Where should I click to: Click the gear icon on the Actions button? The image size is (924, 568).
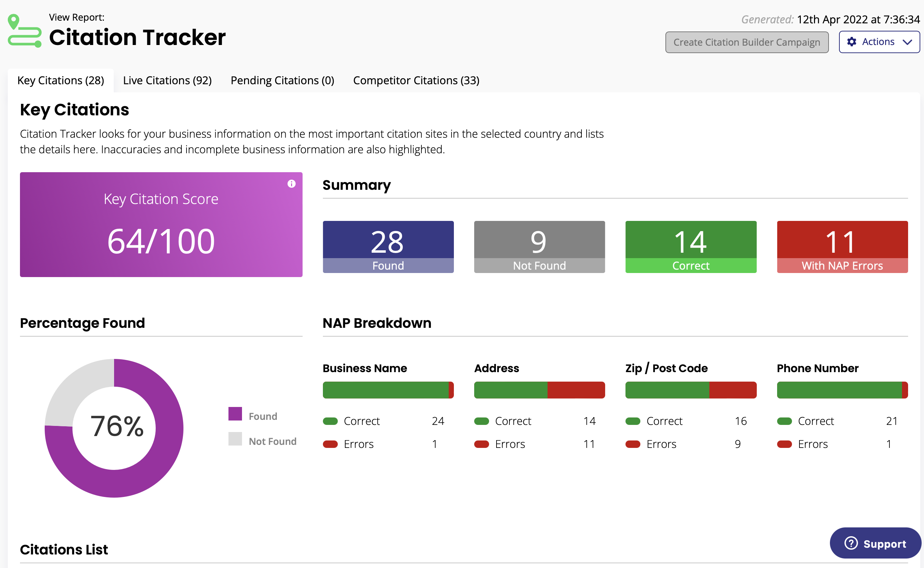pyautogui.click(x=852, y=42)
